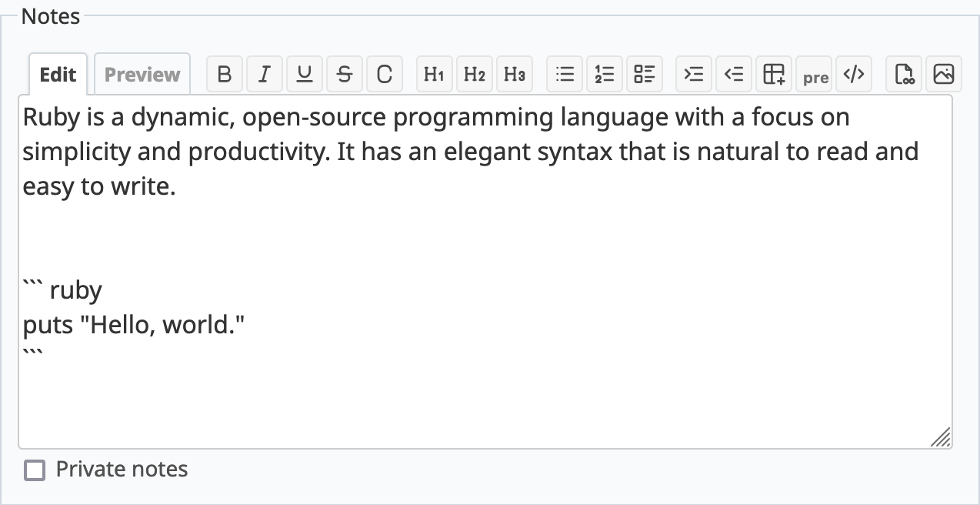The image size is (980, 505).
Task: Insert Heading 2 with H2 icon
Action: pos(474,74)
